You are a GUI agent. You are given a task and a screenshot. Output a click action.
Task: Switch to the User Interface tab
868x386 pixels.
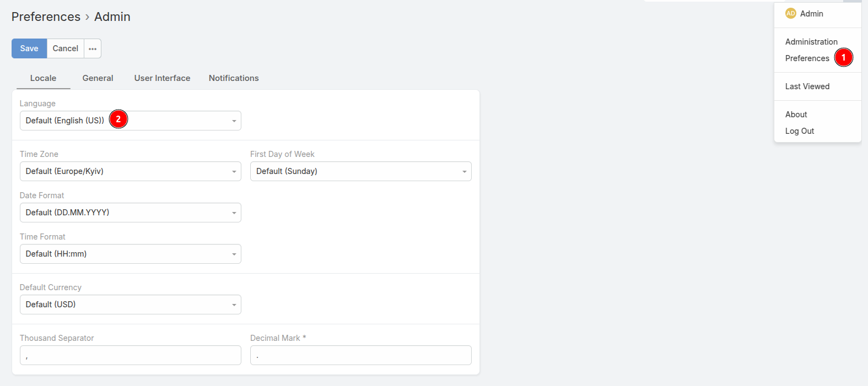pyautogui.click(x=162, y=78)
